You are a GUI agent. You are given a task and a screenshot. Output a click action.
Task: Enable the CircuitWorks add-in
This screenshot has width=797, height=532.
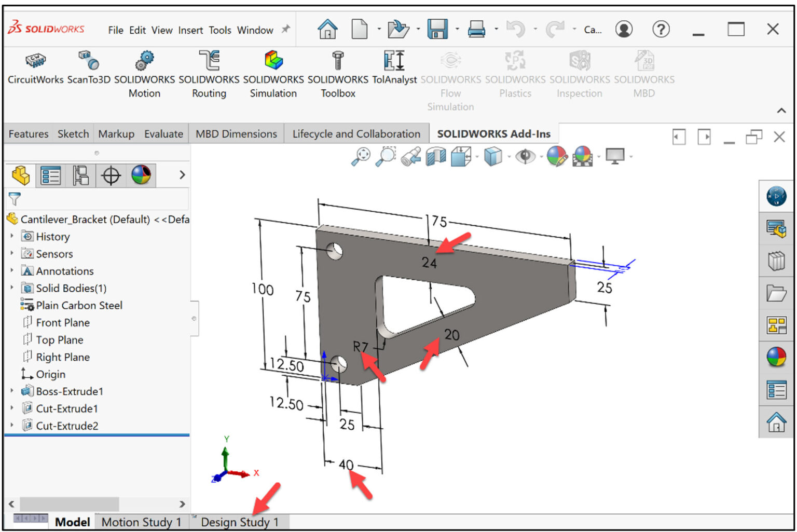(x=35, y=67)
